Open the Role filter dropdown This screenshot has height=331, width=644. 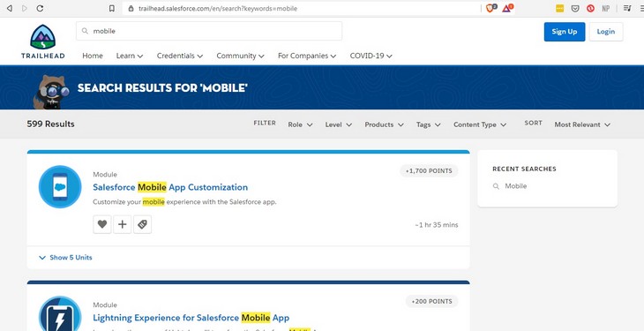click(300, 124)
